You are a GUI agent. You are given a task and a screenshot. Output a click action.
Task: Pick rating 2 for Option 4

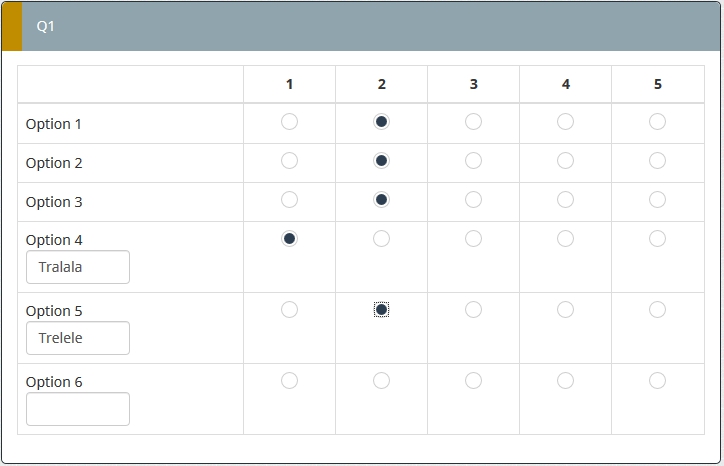(381, 239)
